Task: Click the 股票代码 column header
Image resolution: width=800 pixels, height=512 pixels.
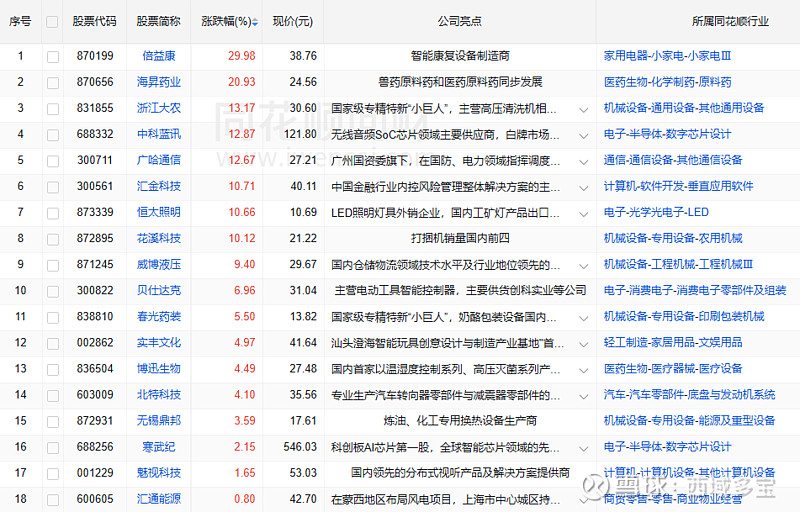Action: pos(94,21)
